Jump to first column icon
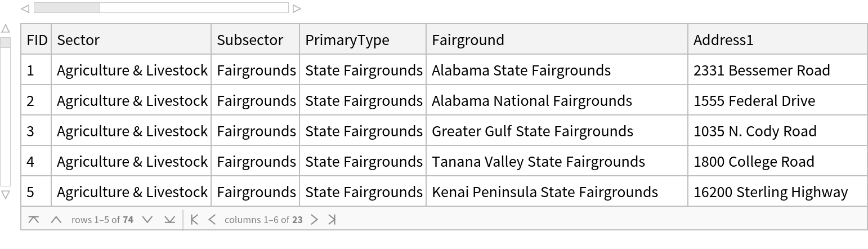868x249 pixels. (x=194, y=220)
